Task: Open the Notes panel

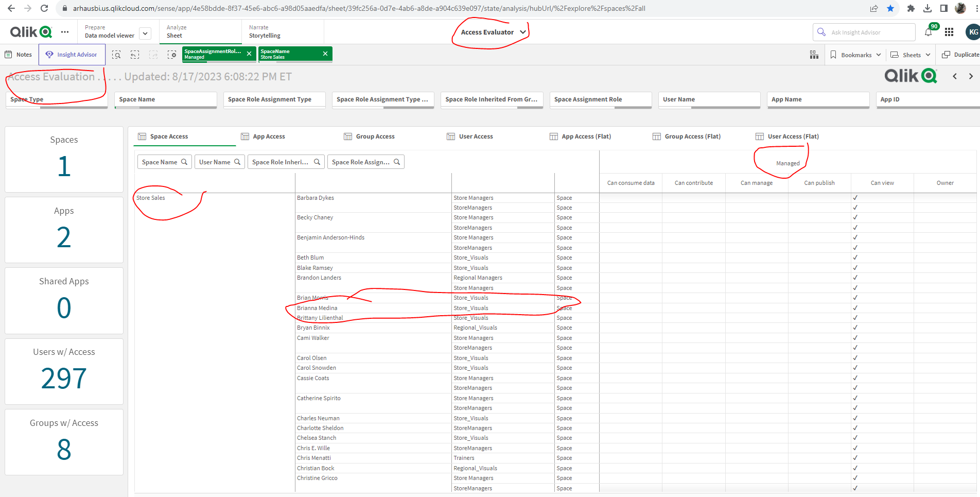Action: [19, 54]
